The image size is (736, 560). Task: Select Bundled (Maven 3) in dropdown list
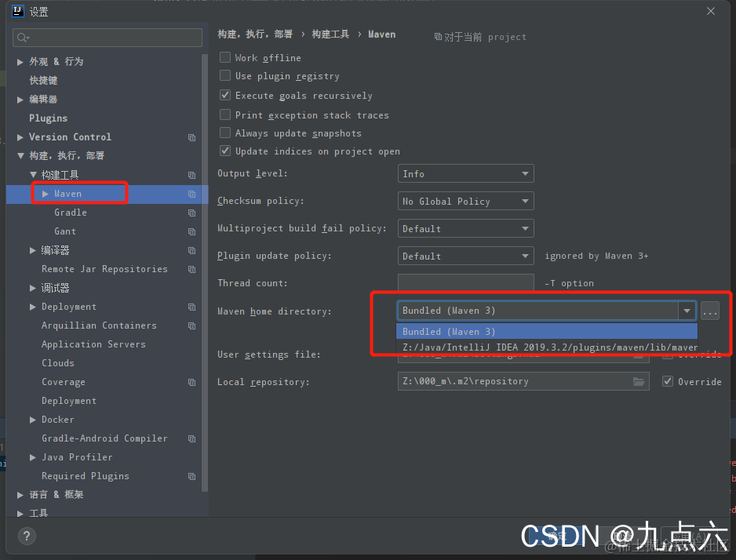tap(547, 331)
